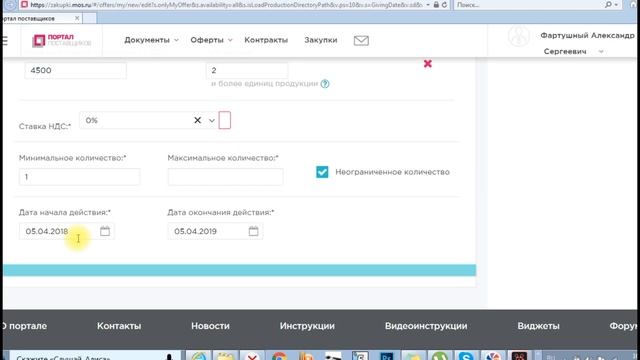Open the О портале footer link
Screen dimensions: 640x360
(x=24, y=326)
